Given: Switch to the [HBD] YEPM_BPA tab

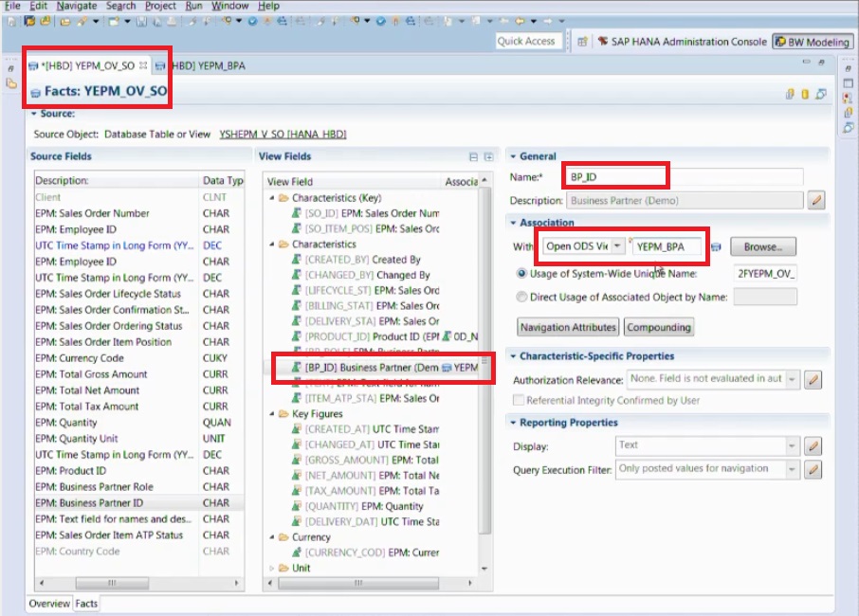Looking at the screenshot, I should coord(207,66).
